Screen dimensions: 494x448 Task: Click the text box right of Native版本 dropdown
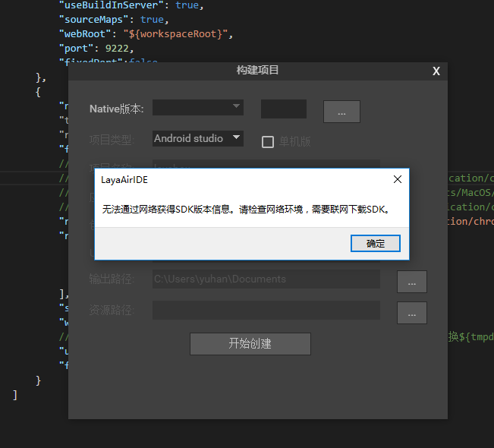(x=283, y=109)
